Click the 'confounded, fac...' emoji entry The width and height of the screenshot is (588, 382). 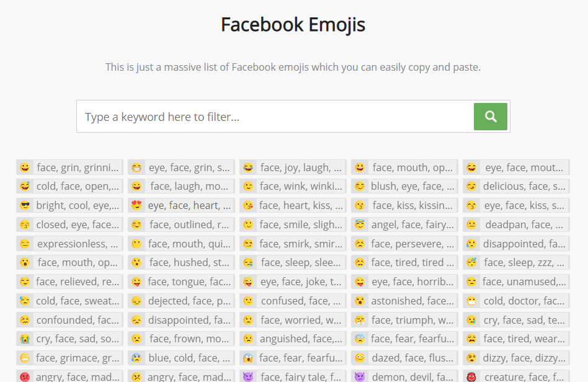[69, 320]
